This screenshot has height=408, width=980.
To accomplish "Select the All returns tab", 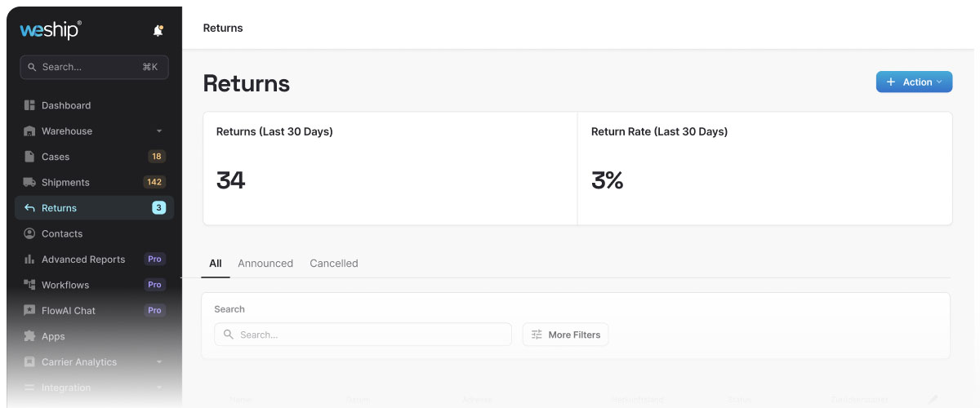I will (216, 264).
